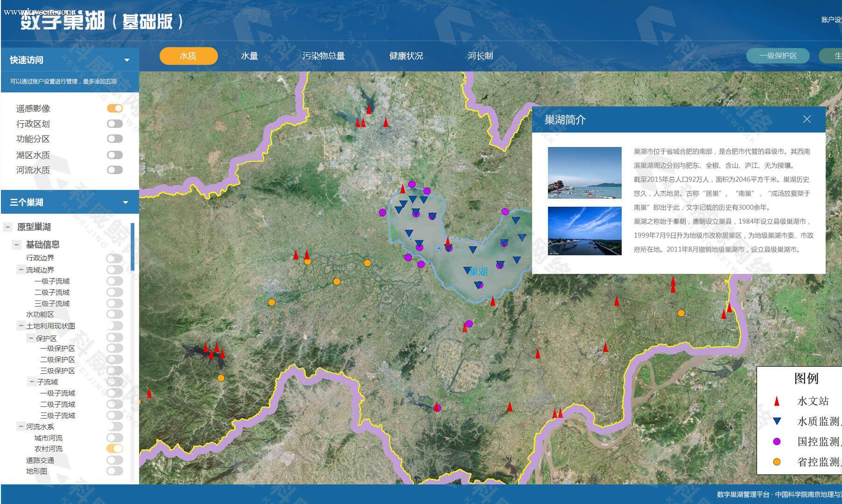Turn on the 湖区水质 switch
The height and width of the screenshot is (504, 842).
tap(115, 155)
